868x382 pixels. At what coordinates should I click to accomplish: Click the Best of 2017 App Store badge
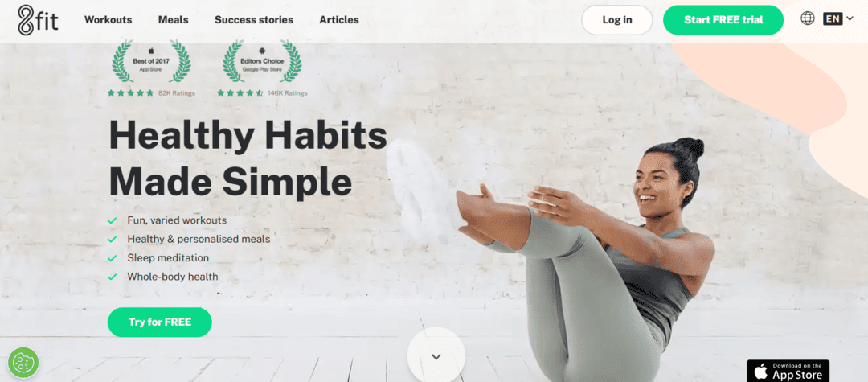click(x=151, y=61)
